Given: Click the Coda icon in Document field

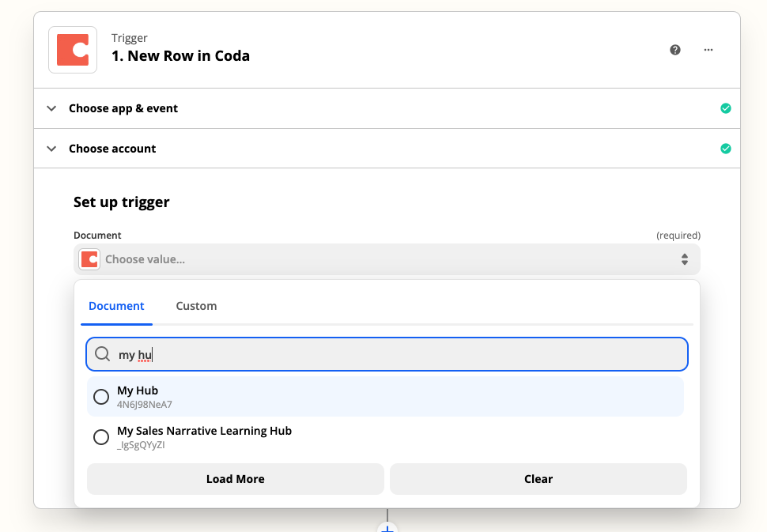Looking at the screenshot, I should [89, 259].
